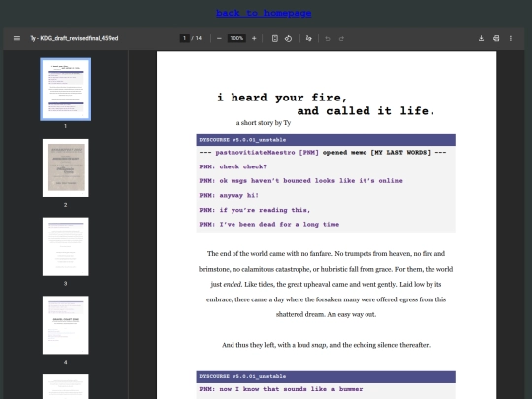Viewport: 532px width, 399px height.
Task: Click the fit to page icon
Action: [275, 39]
